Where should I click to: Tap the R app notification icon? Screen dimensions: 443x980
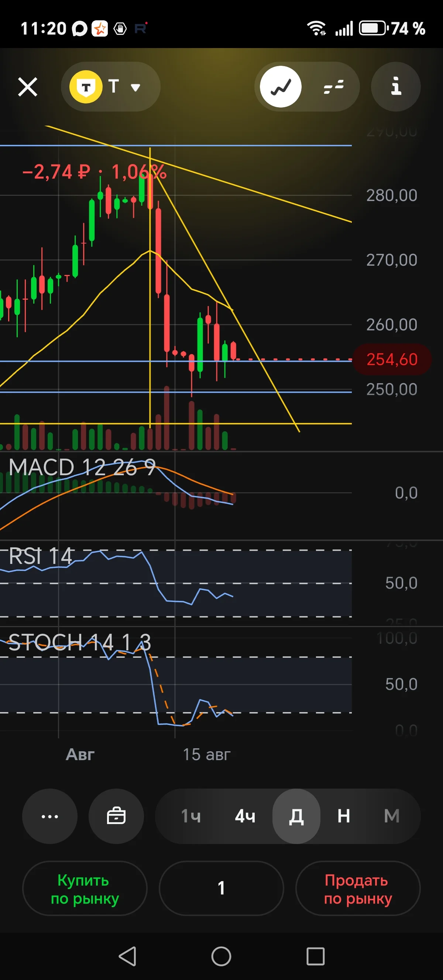tap(141, 28)
